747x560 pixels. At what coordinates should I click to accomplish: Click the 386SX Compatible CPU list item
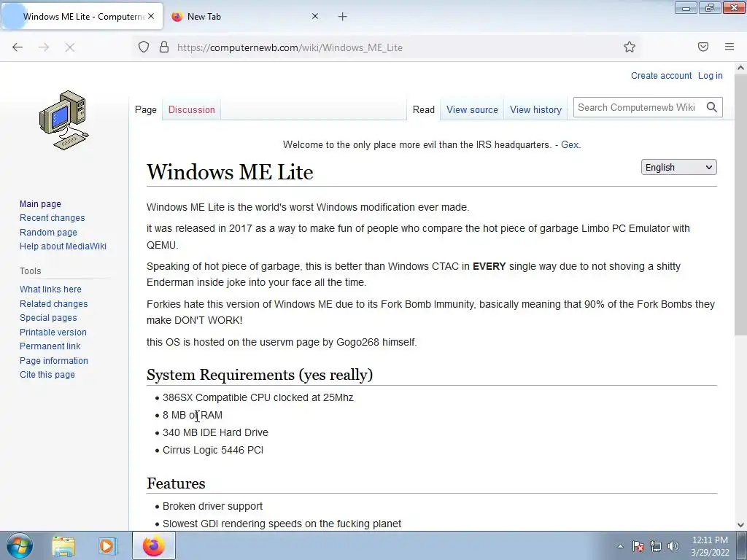pyautogui.click(x=258, y=397)
